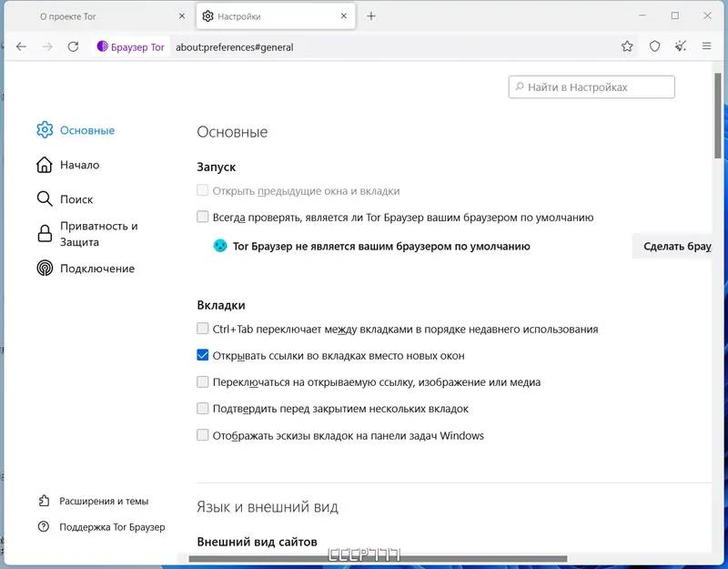Click the vertical scrollbar thumb
728x569 pixels.
pyautogui.click(x=718, y=116)
